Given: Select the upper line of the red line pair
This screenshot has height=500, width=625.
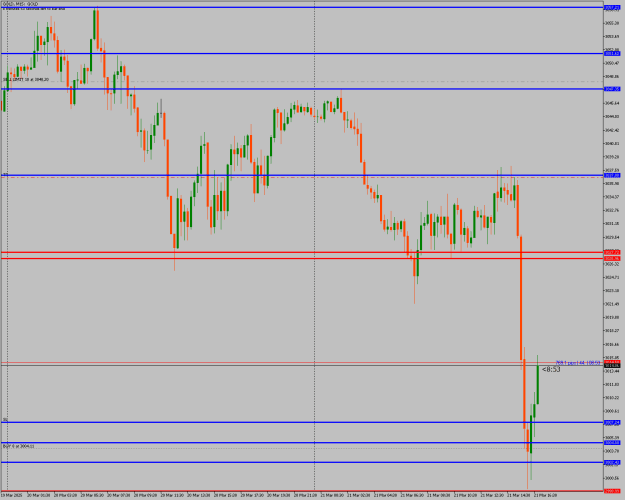Looking at the screenshot, I should pyautogui.click(x=302, y=252).
